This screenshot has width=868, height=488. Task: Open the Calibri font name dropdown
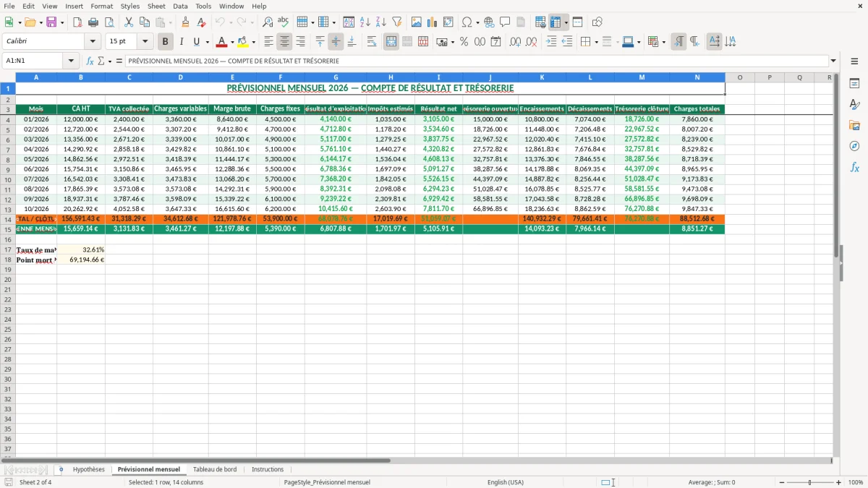pyautogui.click(x=93, y=41)
